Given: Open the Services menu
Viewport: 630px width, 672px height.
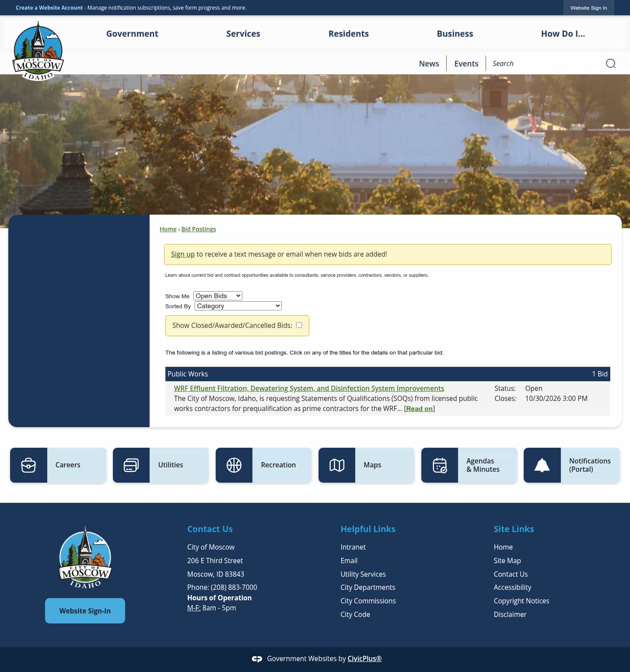Looking at the screenshot, I should point(243,34).
